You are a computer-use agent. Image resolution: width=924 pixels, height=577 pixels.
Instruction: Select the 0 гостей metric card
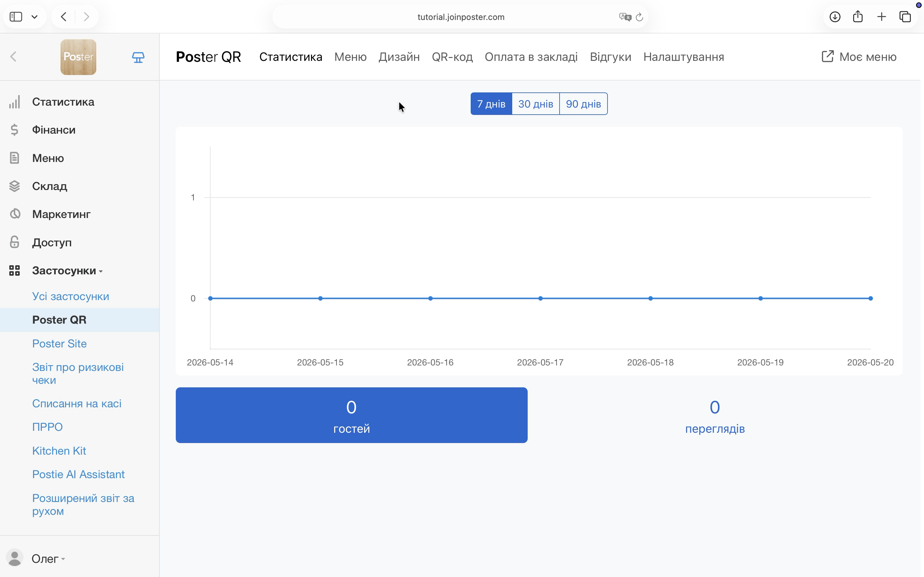coord(351,415)
